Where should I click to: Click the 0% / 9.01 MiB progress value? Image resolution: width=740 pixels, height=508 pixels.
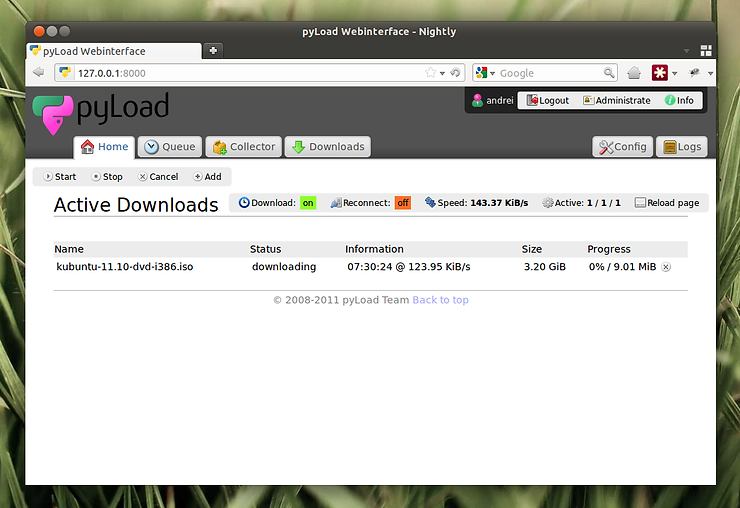pos(622,267)
